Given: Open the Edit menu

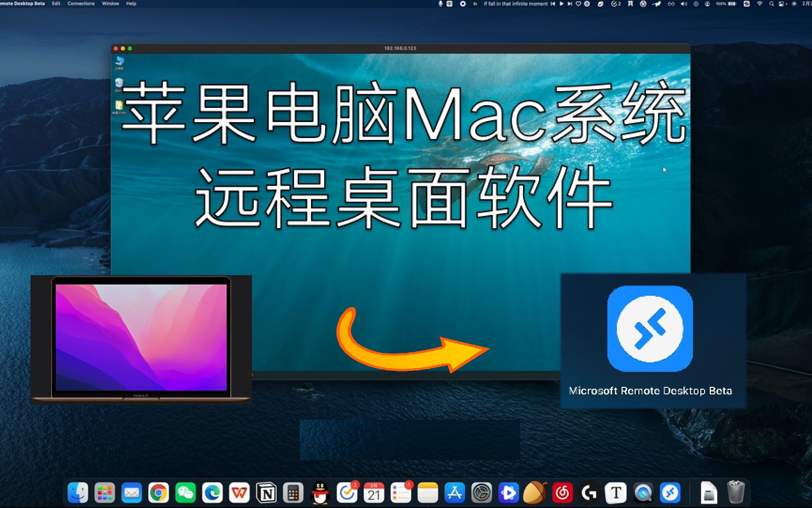Looking at the screenshot, I should pyautogui.click(x=56, y=3).
